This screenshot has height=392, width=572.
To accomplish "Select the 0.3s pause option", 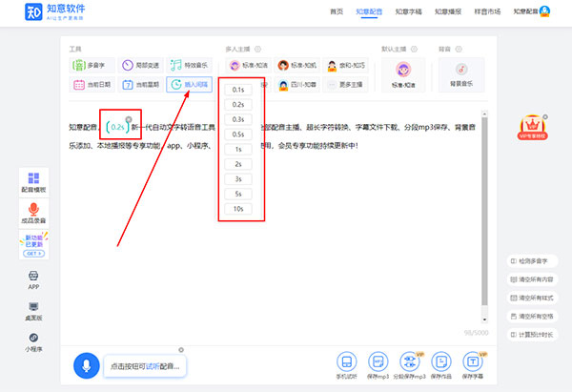I will (238, 119).
